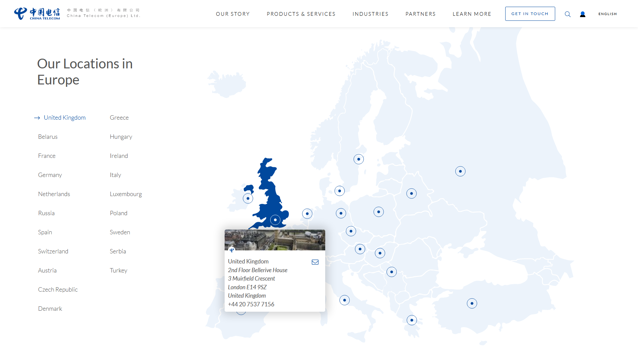This screenshot has width=638, height=364.
Task: Click the user account icon
Action: point(583,14)
